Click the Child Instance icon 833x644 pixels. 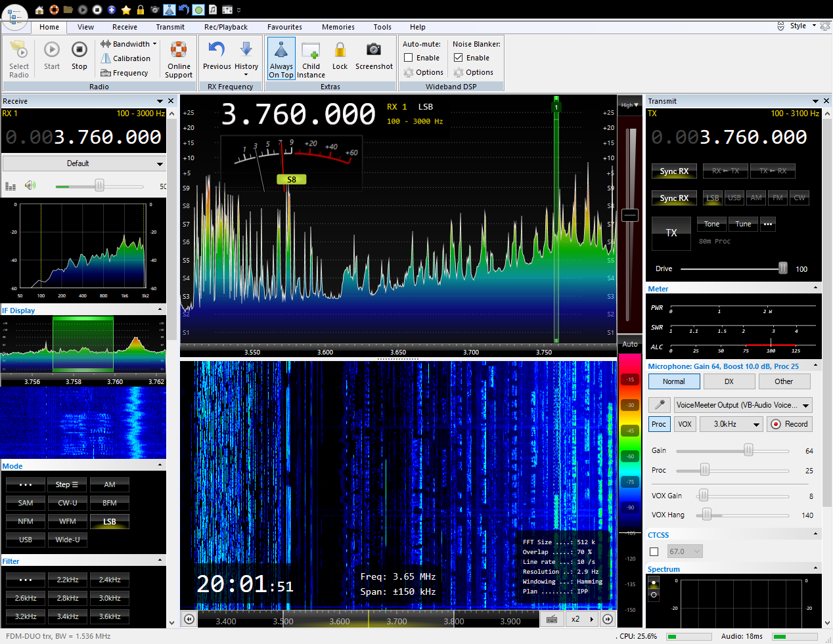click(x=311, y=51)
